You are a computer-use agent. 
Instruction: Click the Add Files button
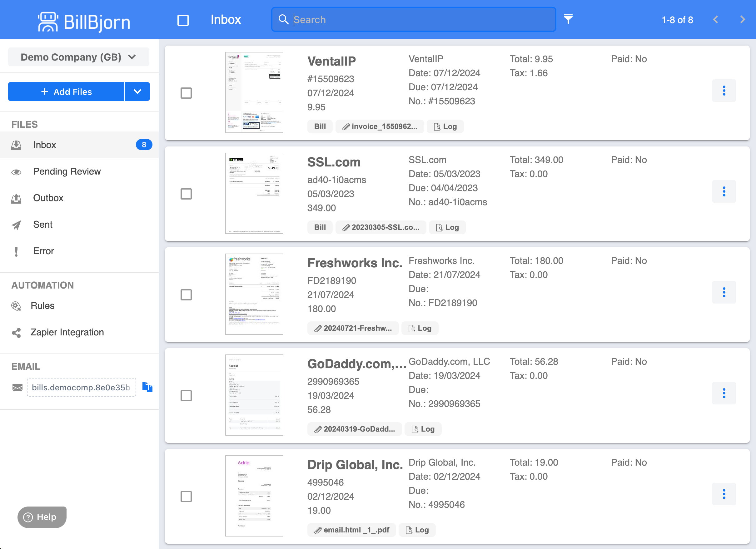(x=66, y=91)
